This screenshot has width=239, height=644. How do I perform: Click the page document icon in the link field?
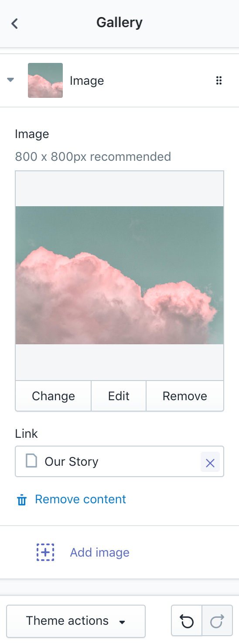[x=31, y=461]
